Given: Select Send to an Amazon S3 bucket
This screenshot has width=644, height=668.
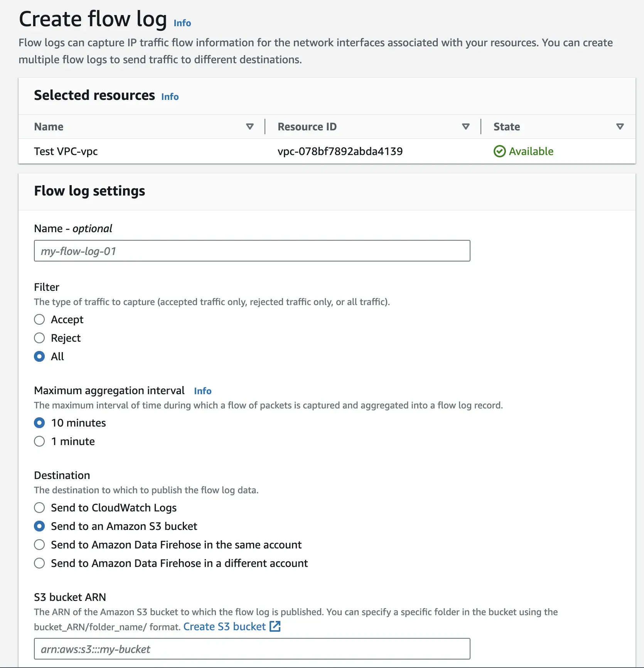Looking at the screenshot, I should coord(39,526).
